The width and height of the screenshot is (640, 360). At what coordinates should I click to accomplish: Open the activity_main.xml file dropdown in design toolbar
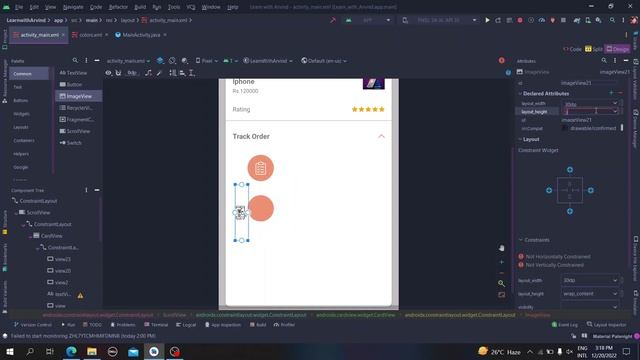[128, 61]
